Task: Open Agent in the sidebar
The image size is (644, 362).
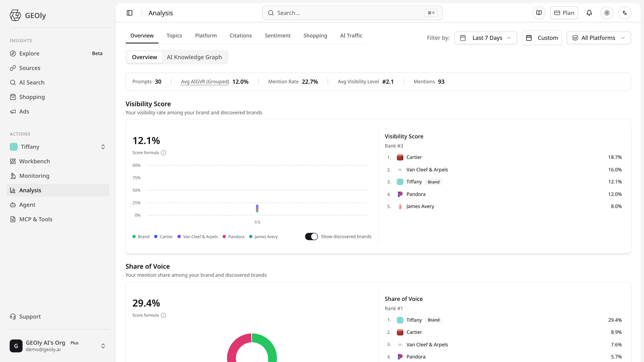Action: coord(58,205)
